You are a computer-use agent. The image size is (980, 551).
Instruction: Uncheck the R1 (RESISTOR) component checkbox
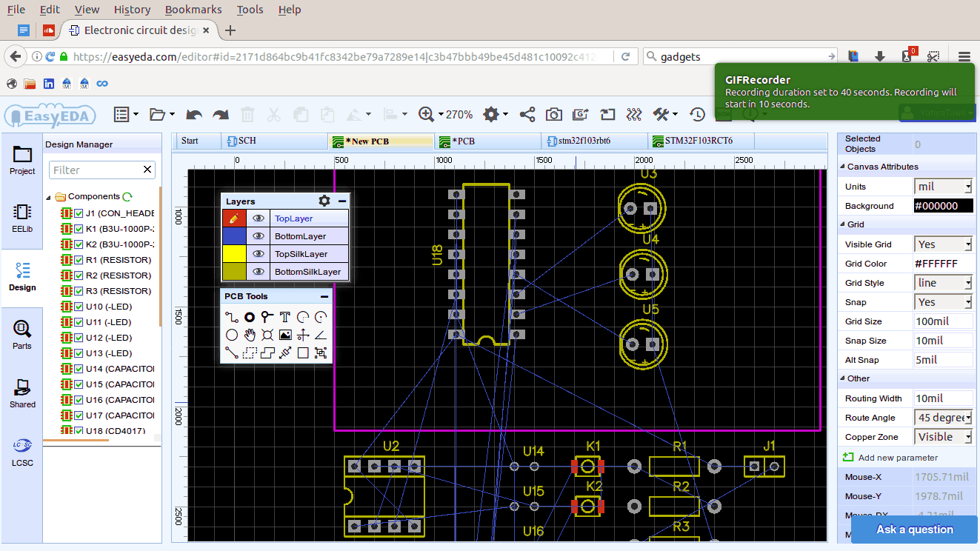coord(78,260)
